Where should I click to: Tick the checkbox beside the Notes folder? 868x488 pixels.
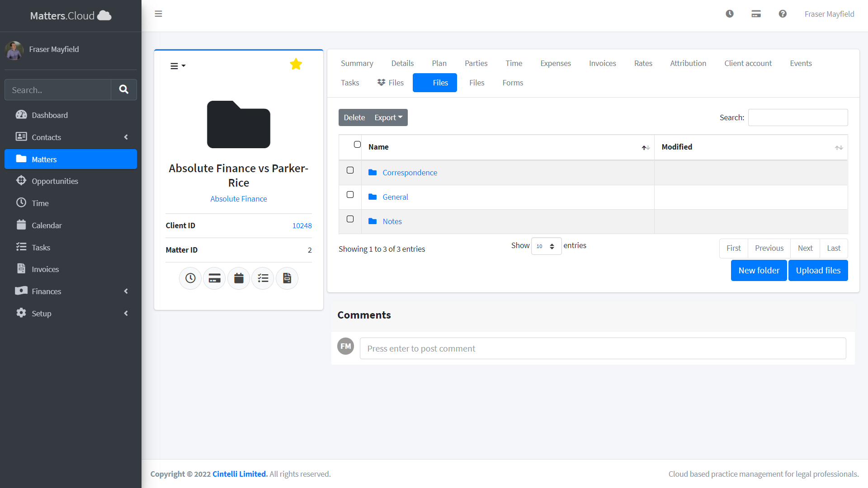(x=350, y=219)
